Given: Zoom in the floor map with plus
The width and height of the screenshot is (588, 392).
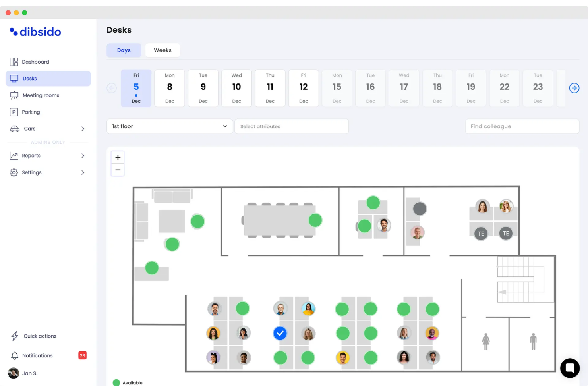Looking at the screenshot, I should click(118, 158).
